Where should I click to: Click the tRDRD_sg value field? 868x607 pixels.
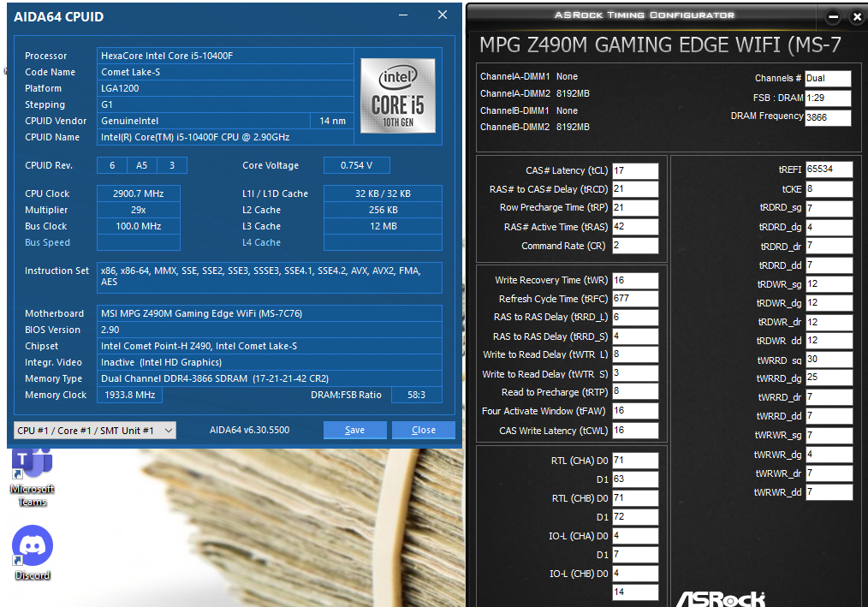[x=829, y=208]
